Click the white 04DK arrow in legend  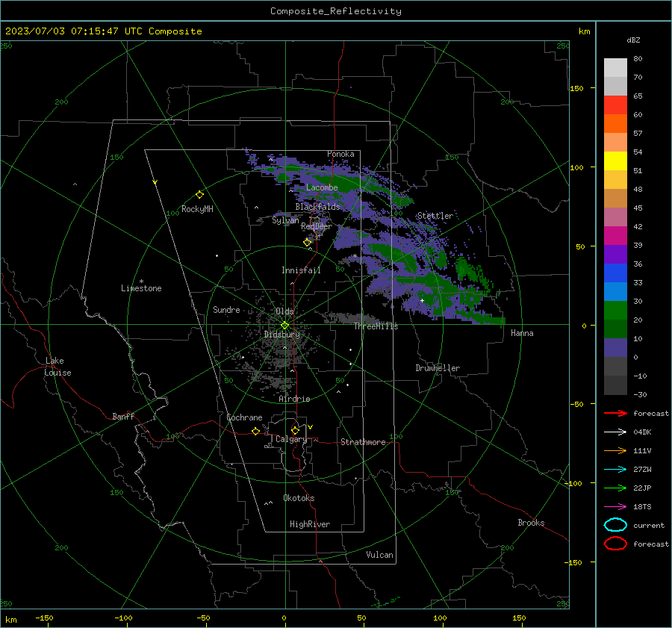615,432
